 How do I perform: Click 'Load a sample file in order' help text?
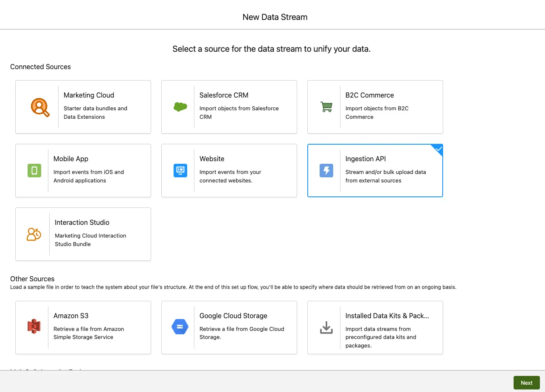tap(233, 287)
